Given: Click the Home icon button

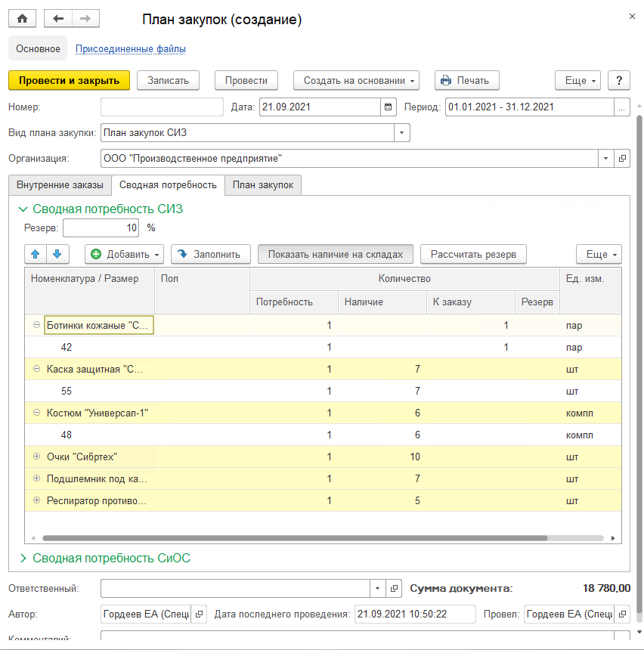Looking at the screenshot, I should (x=22, y=19).
